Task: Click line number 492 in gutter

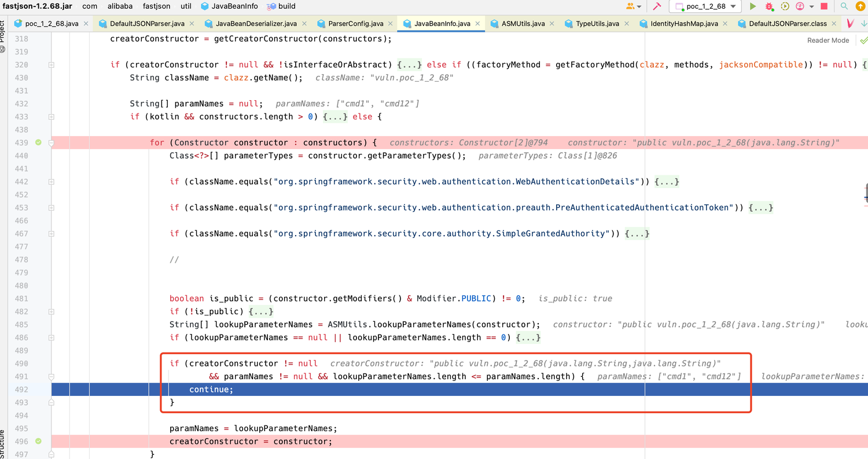Action: (x=21, y=390)
